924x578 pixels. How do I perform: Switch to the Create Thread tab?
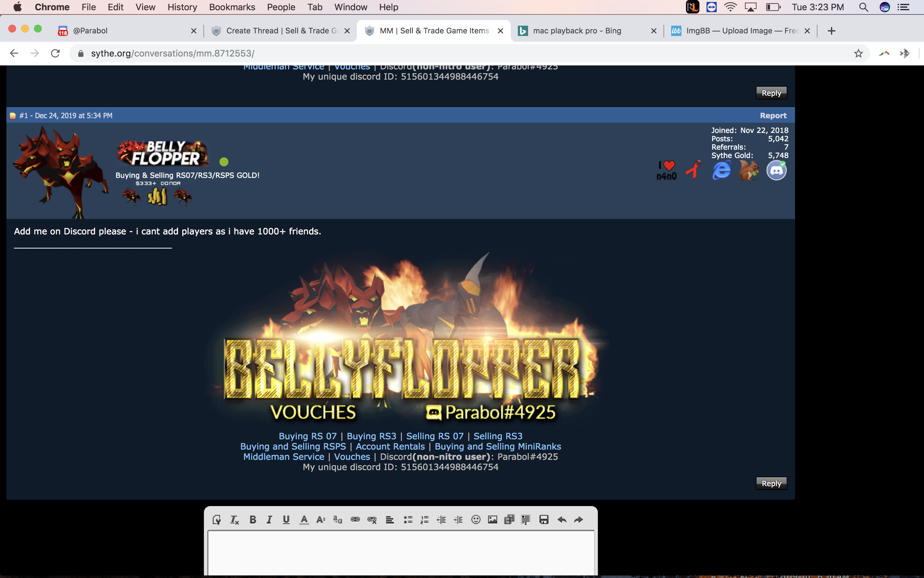[281, 31]
